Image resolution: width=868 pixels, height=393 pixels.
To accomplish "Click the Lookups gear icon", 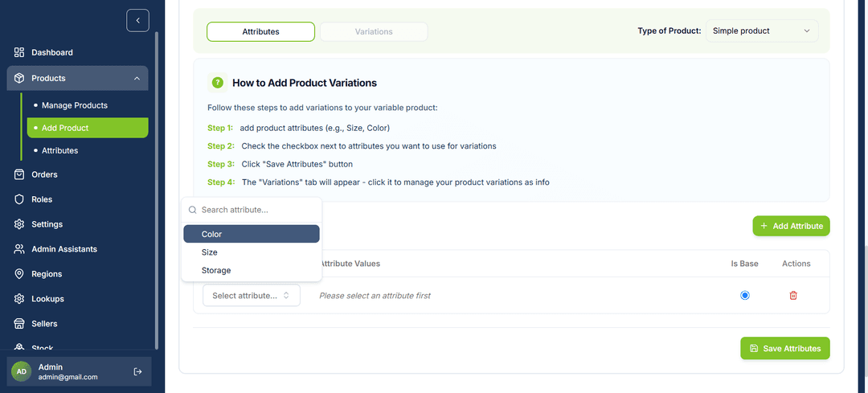I will point(19,299).
